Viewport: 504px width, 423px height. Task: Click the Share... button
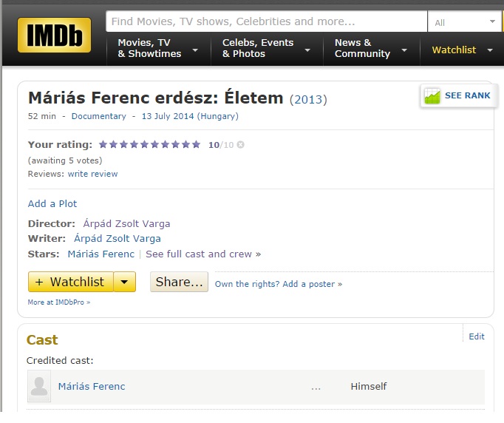179,282
